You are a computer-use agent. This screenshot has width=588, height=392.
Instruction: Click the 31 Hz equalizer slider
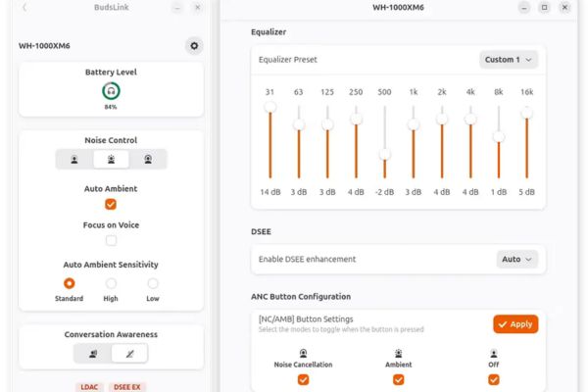[270, 142]
